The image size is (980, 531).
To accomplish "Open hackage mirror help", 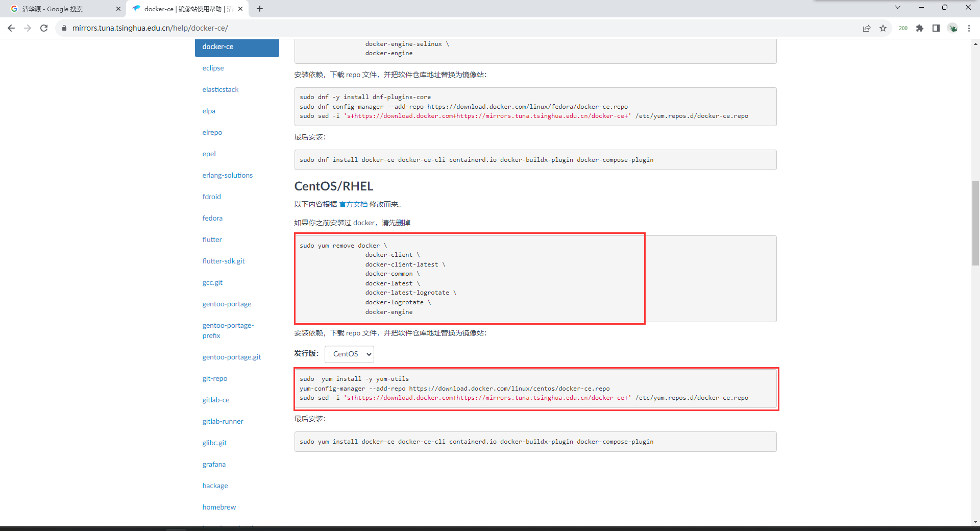I will (215, 486).
